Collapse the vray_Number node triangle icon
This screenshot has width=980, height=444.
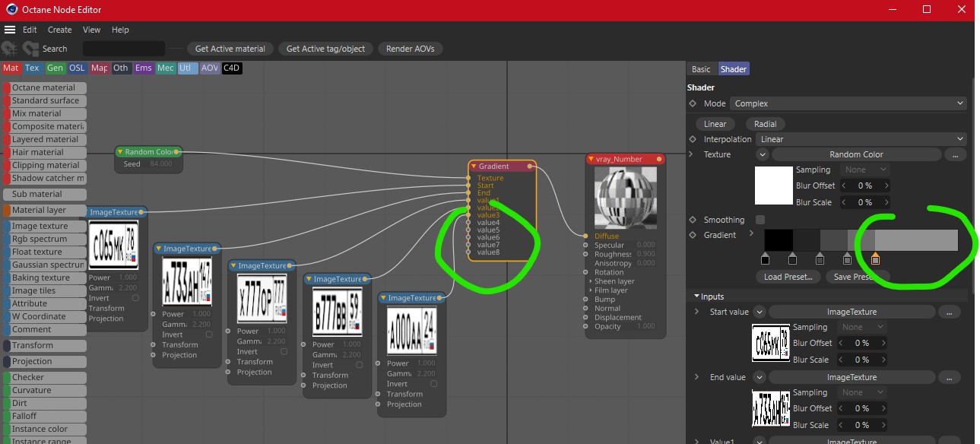click(x=591, y=159)
